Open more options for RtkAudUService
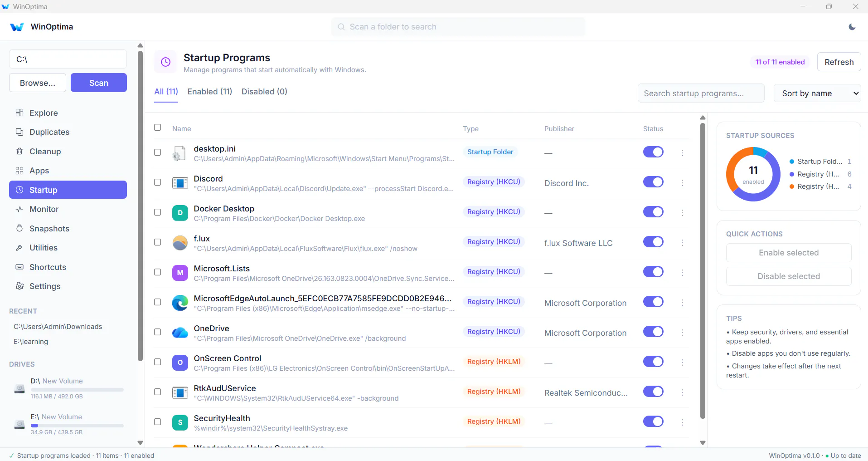Viewport: 868px width, 461px height. pyautogui.click(x=682, y=392)
